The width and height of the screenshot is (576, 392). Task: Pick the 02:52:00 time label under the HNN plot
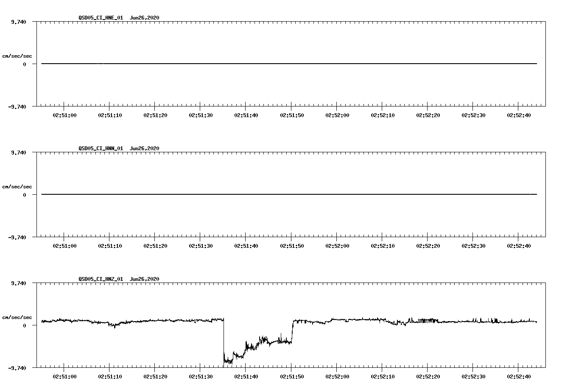click(337, 246)
